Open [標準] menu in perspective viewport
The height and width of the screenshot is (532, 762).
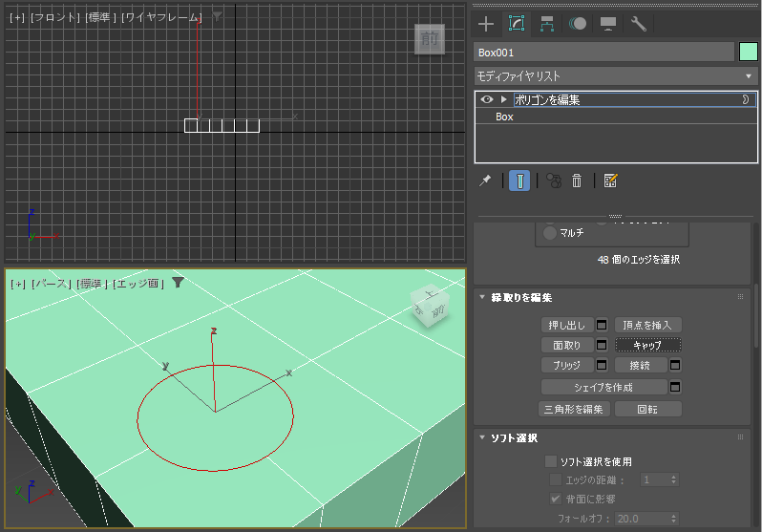coord(93,283)
